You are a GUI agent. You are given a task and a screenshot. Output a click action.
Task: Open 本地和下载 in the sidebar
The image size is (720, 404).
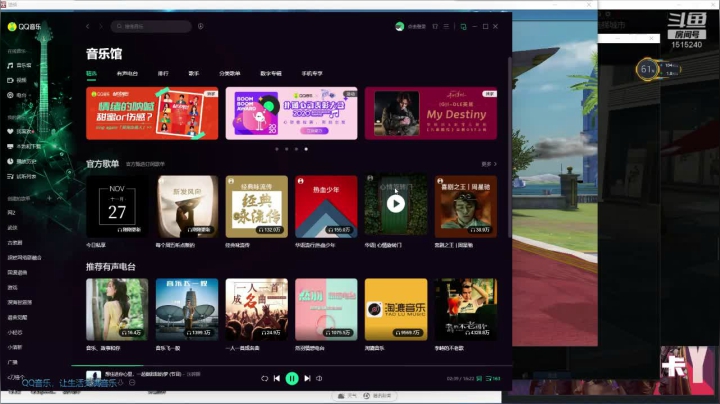(24, 146)
